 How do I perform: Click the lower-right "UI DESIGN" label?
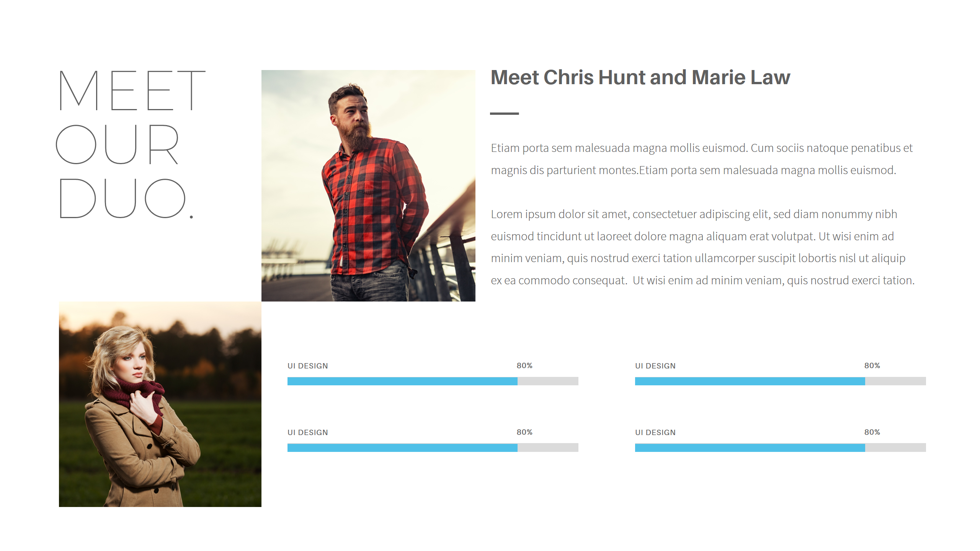point(655,432)
